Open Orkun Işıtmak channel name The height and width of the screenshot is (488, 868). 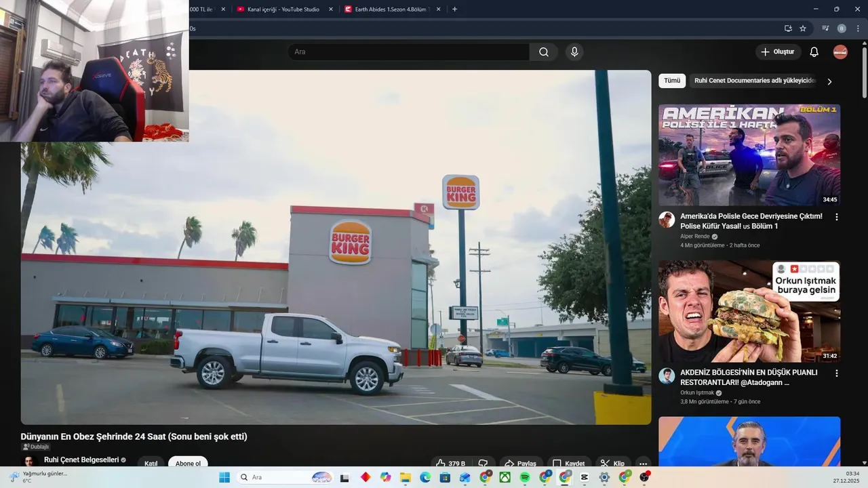tap(697, 392)
